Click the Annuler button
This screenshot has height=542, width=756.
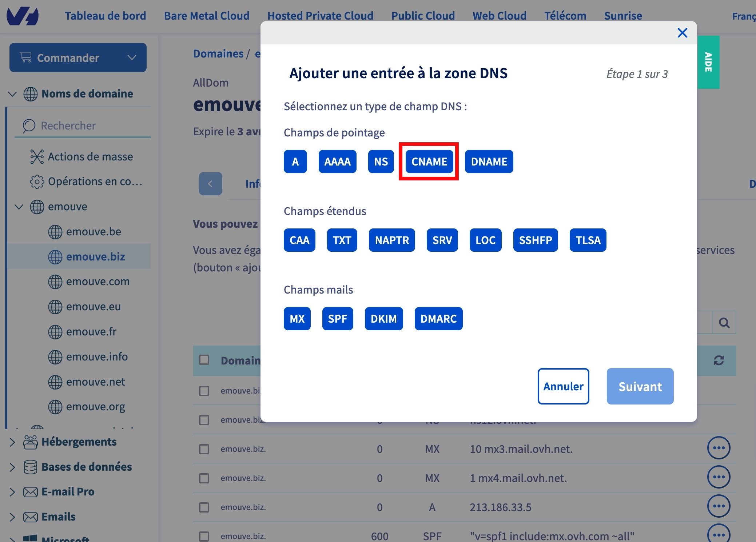tap(563, 386)
